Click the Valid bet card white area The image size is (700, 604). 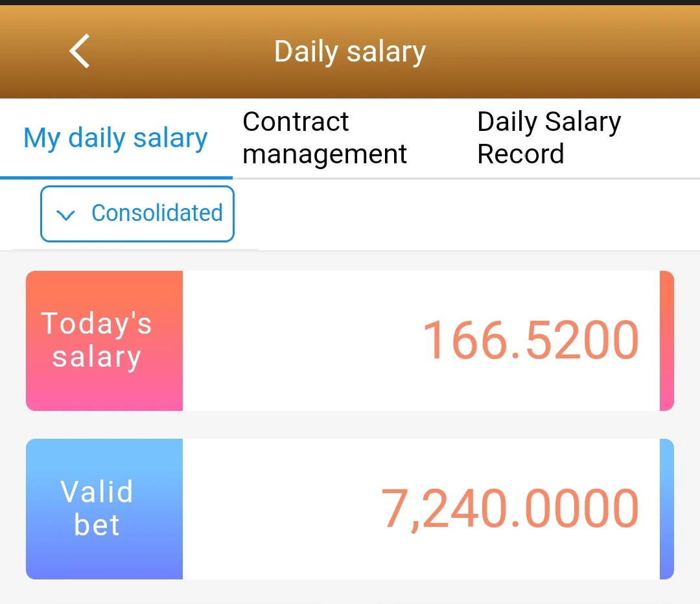(x=421, y=509)
